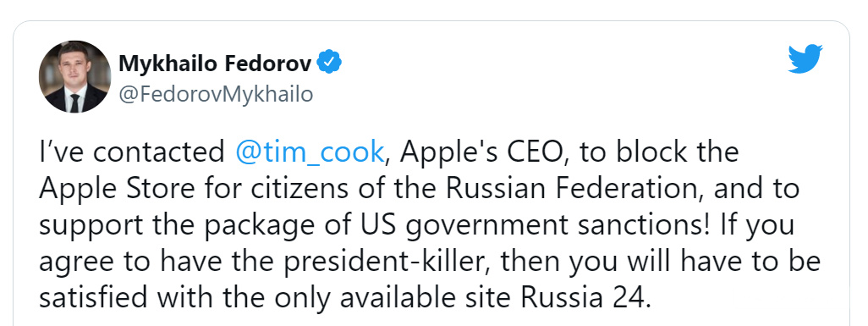Click the blue verified badge

pyautogui.click(x=329, y=64)
